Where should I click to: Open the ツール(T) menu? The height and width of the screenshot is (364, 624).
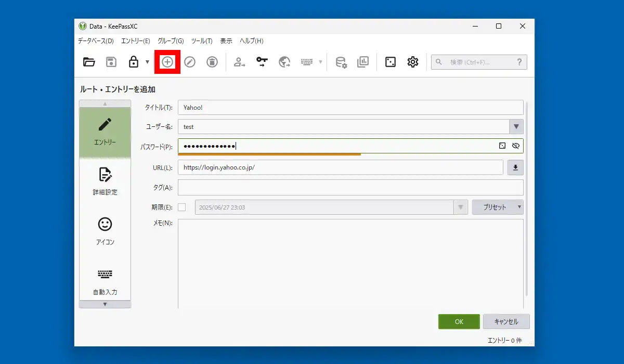pos(202,41)
